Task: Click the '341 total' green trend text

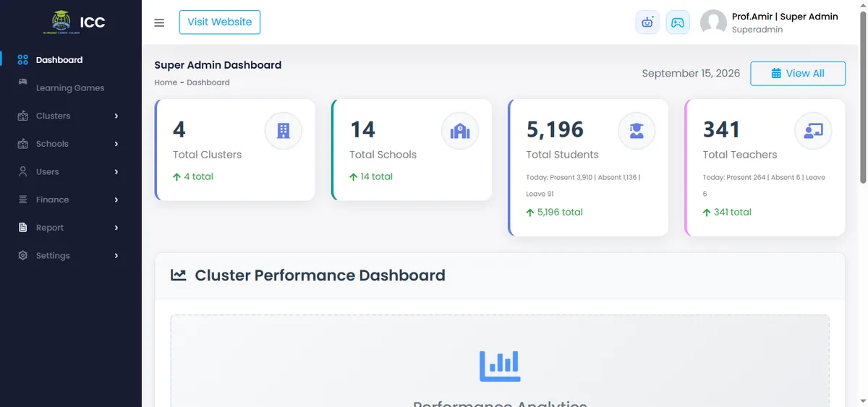Action: click(727, 213)
